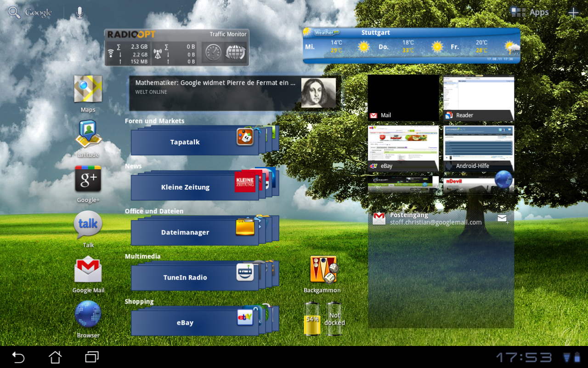Viewport: 588px width, 368px height.
Task: Tap the Back navigation button
Action: (18, 357)
